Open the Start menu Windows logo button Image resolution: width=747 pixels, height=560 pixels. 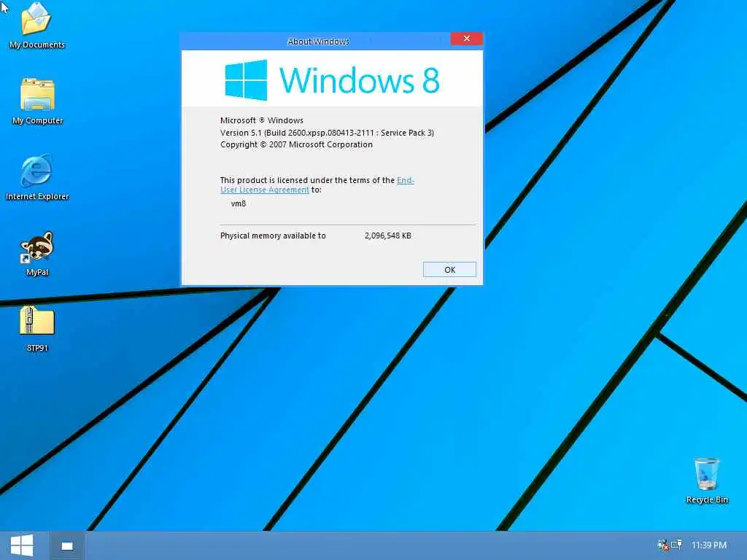point(22,545)
